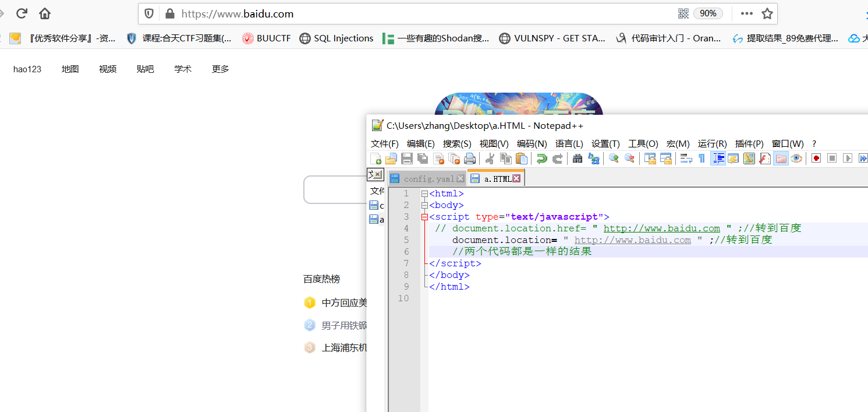The height and width of the screenshot is (412, 868).
Task: Toggle the Folder as Workspace icon
Action: click(781, 159)
